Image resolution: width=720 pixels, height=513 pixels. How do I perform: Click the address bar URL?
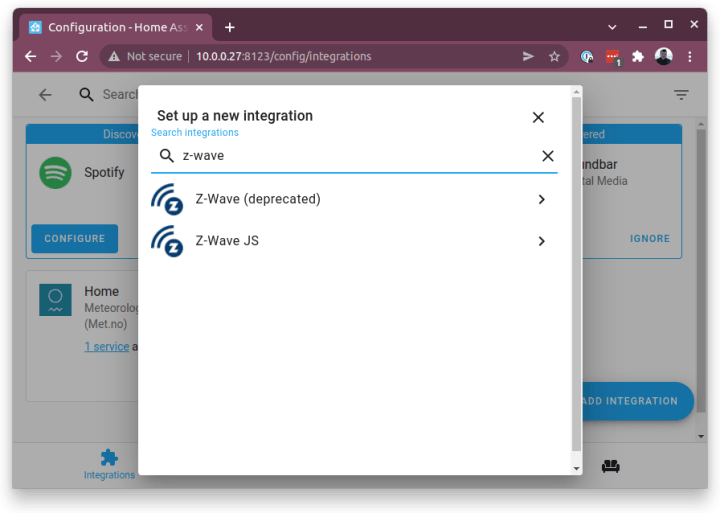pos(284,56)
